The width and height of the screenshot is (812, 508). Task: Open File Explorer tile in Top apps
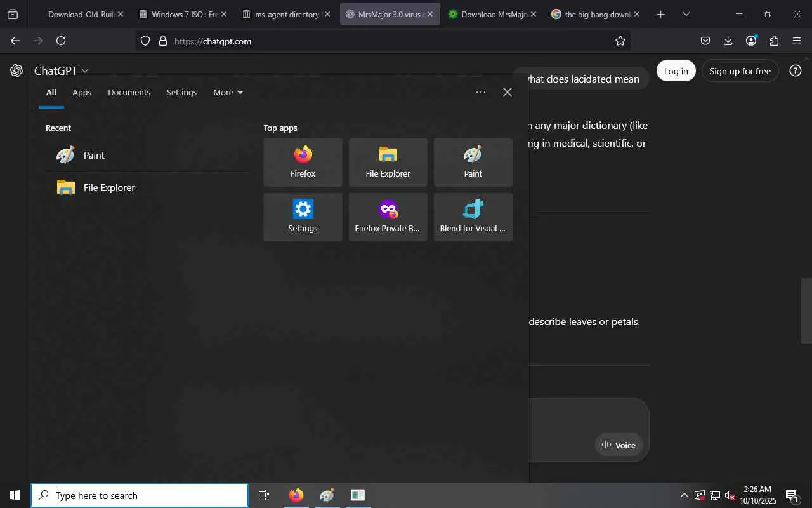pyautogui.click(x=388, y=163)
